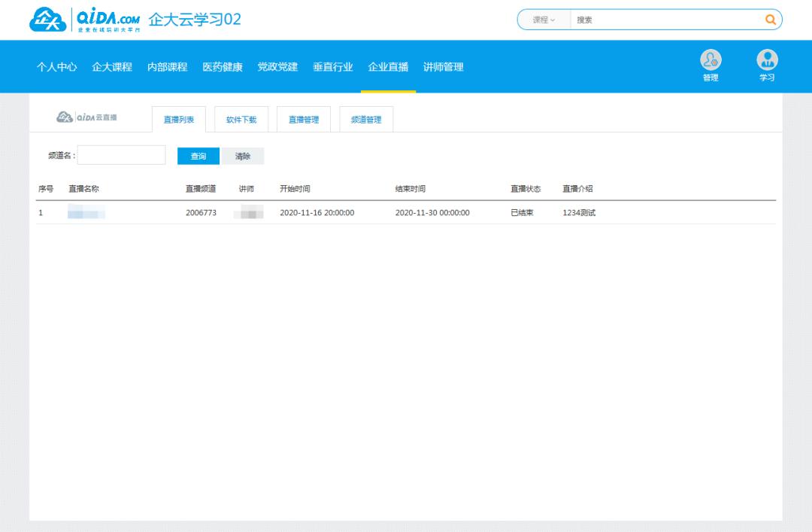Click the 直播频道 column header
Viewport: 812px width, 532px height.
pos(201,189)
